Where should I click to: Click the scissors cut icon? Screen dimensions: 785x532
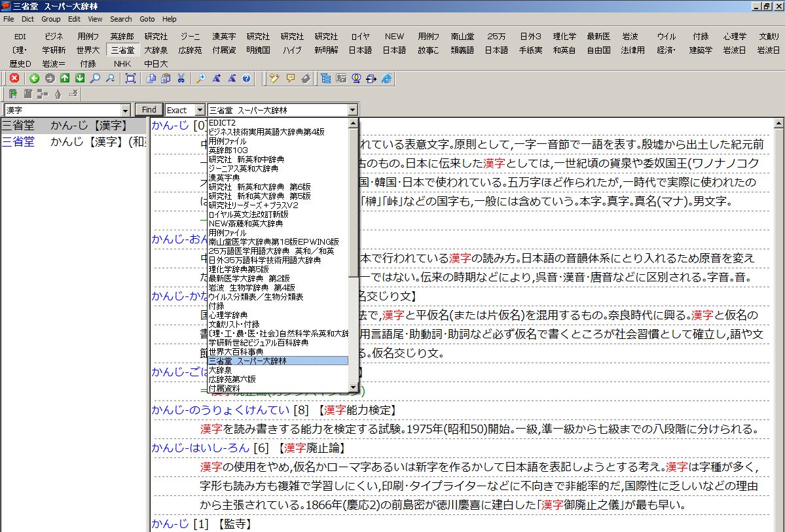pyautogui.click(x=181, y=78)
